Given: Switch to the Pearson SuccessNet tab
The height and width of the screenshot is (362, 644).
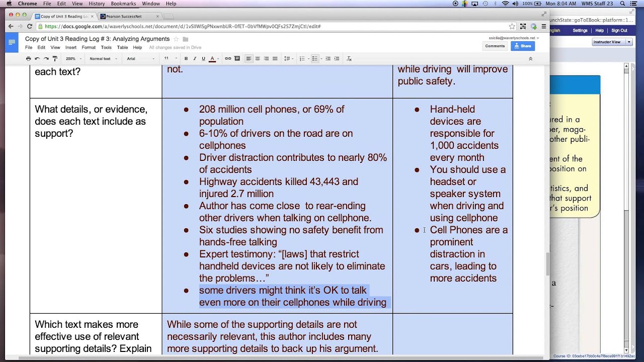Looking at the screenshot, I should click(130, 16).
